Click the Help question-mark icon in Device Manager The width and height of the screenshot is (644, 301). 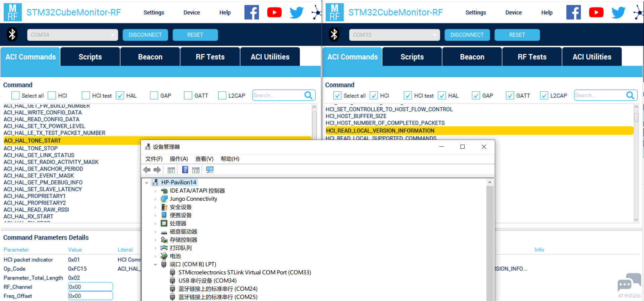pos(185,170)
